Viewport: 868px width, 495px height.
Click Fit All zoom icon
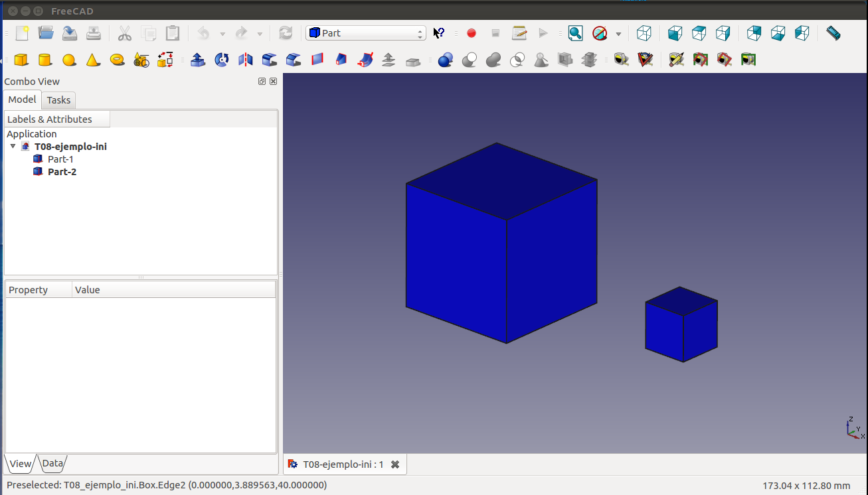pos(575,33)
